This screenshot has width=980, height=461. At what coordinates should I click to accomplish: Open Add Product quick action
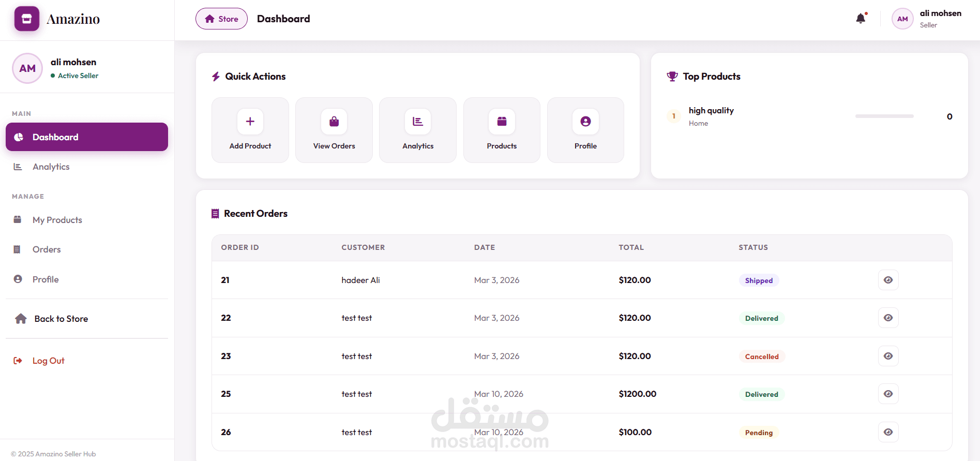(250, 130)
